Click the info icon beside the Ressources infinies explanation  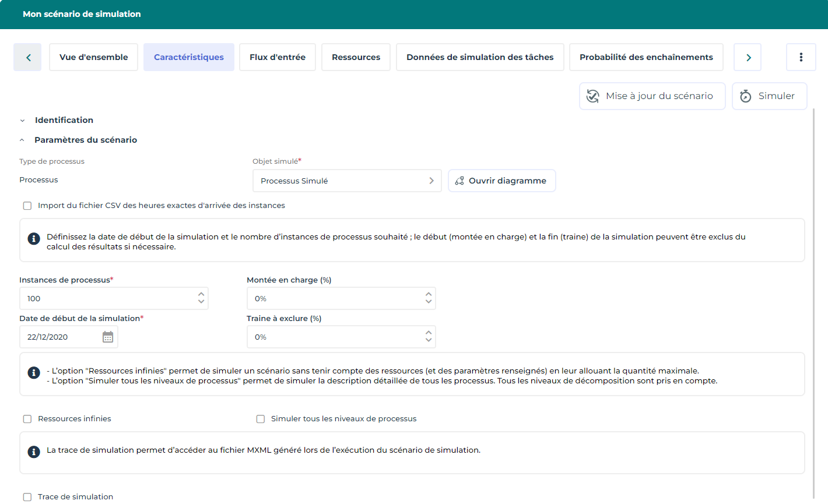point(34,372)
